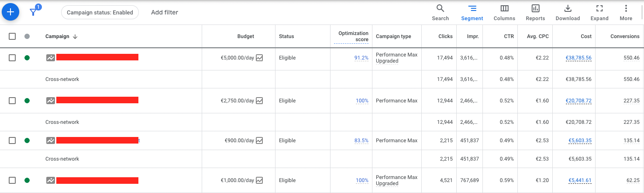Expand the table to full screen
Image resolution: width=644 pixels, height=193 pixels.
coord(599,12)
